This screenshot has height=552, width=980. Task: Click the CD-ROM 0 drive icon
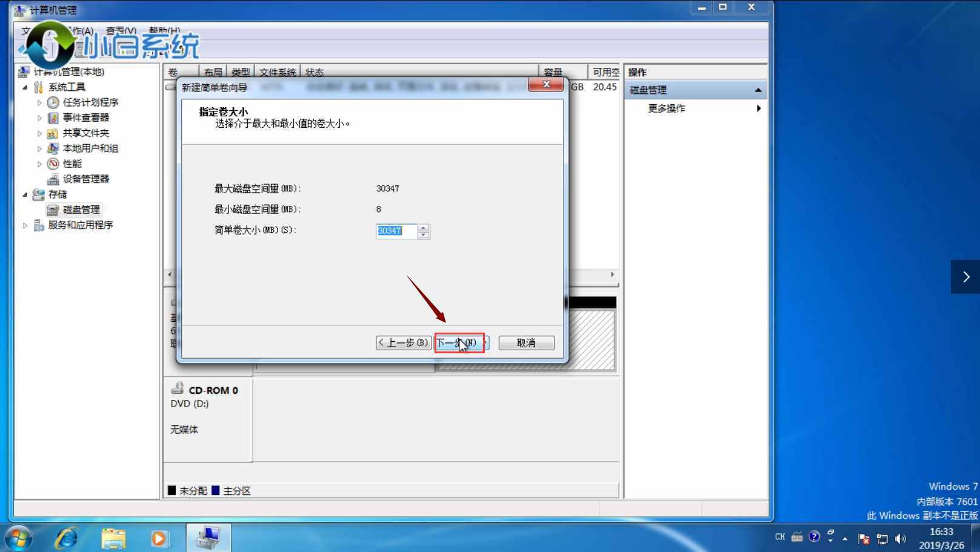178,388
